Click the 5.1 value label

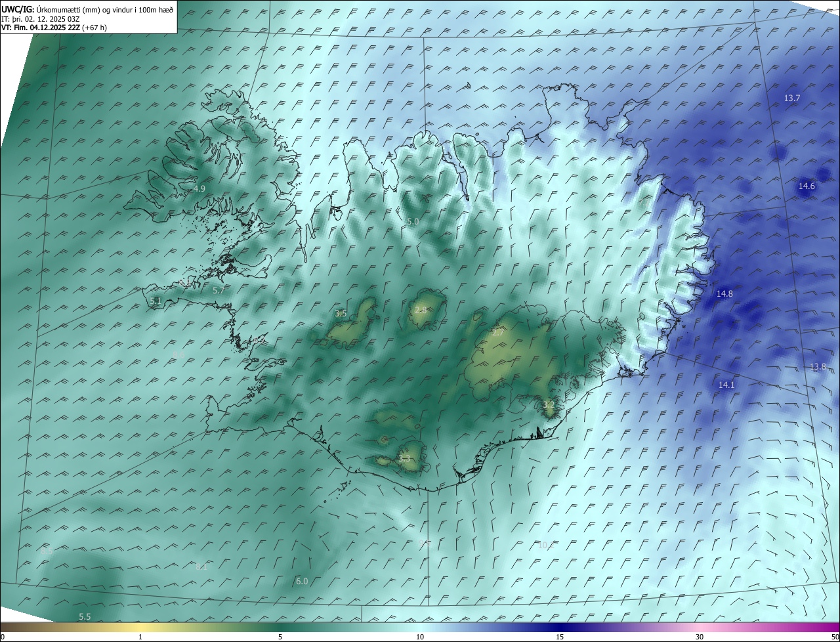[x=155, y=301]
